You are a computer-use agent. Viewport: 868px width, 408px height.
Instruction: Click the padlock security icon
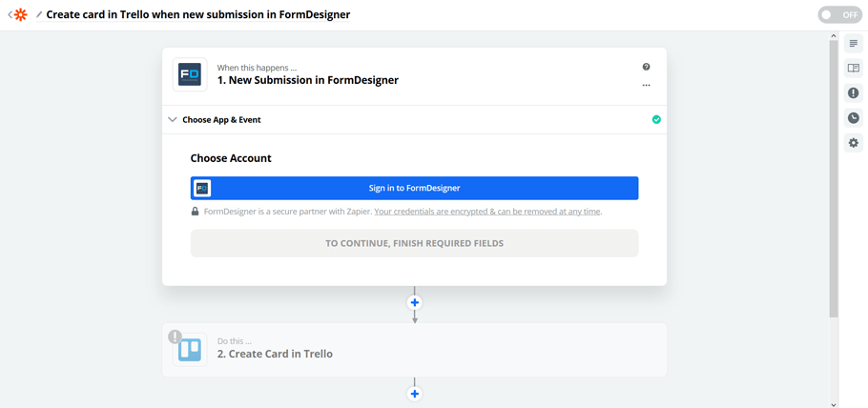pos(195,212)
